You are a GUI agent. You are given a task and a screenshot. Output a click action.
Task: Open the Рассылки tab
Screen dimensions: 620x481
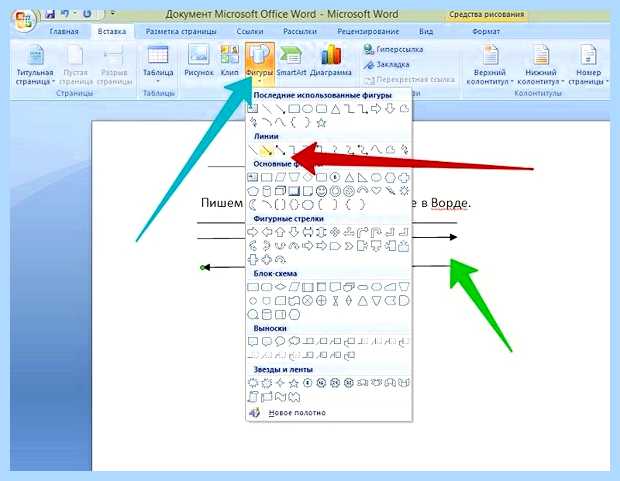300,31
